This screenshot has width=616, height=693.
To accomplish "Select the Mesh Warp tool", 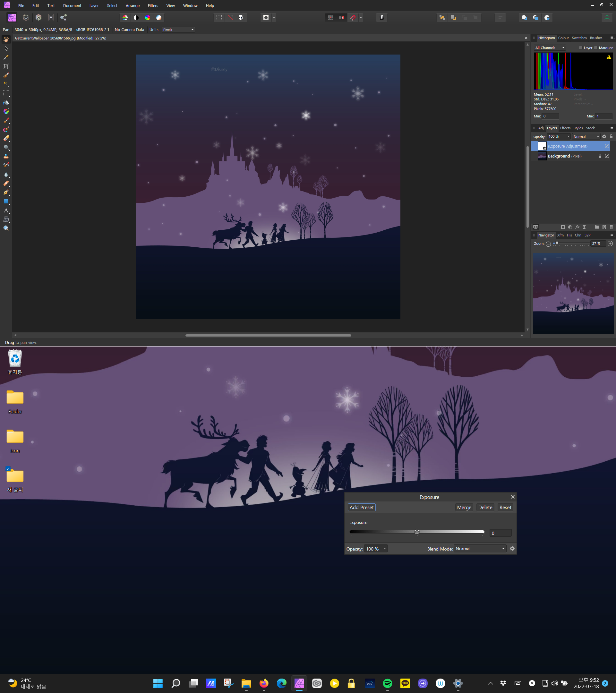I will point(6,219).
